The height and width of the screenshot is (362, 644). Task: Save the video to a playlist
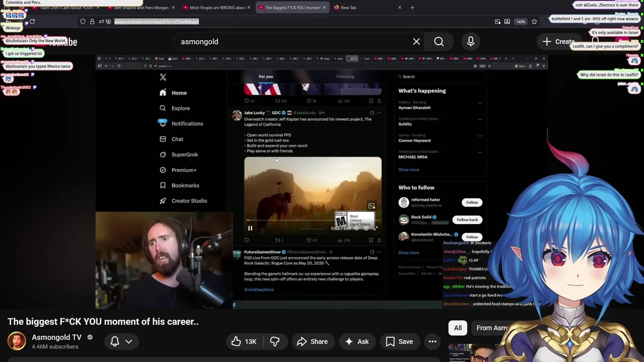point(399,341)
